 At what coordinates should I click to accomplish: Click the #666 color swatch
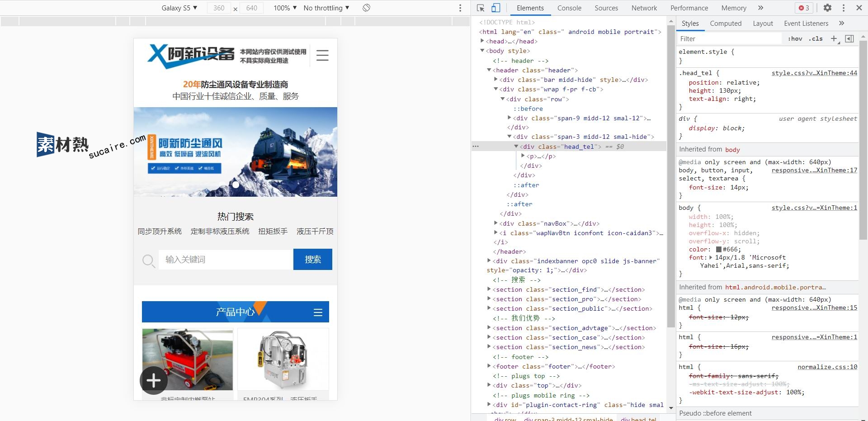(x=719, y=250)
